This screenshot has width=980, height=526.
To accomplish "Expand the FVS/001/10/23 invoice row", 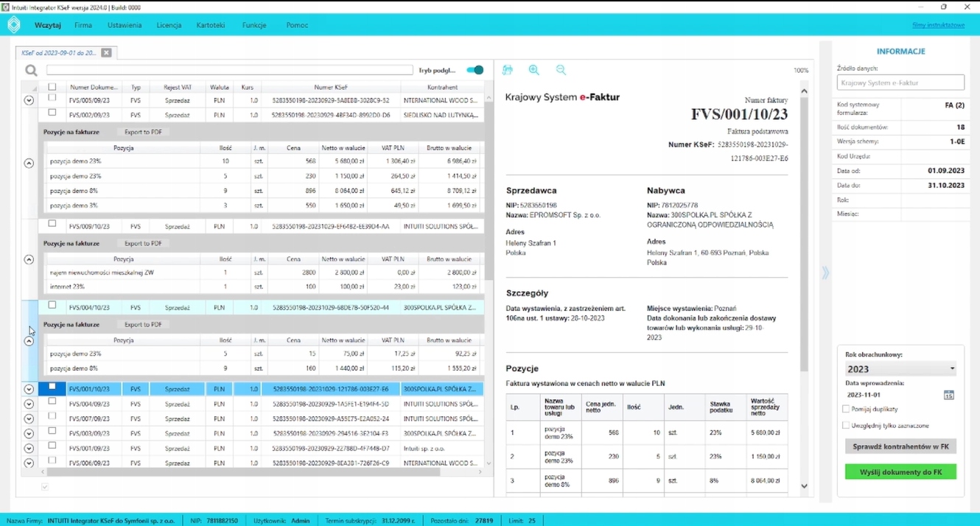I will (29, 389).
